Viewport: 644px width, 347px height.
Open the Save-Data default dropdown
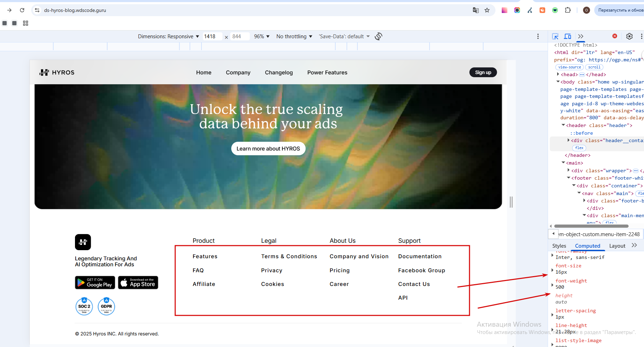(344, 36)
